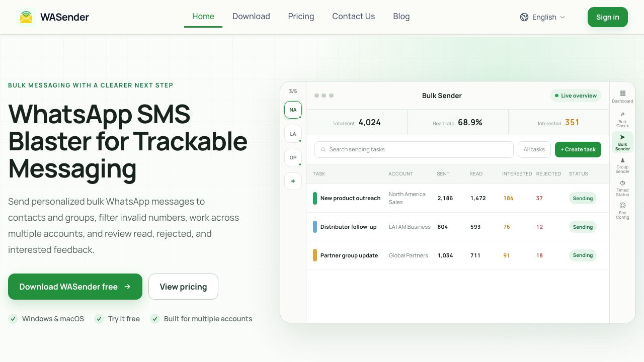This screenshot has height=362, width=644.
Task: Click the Global Partners account cell
Action: [408, 255]
